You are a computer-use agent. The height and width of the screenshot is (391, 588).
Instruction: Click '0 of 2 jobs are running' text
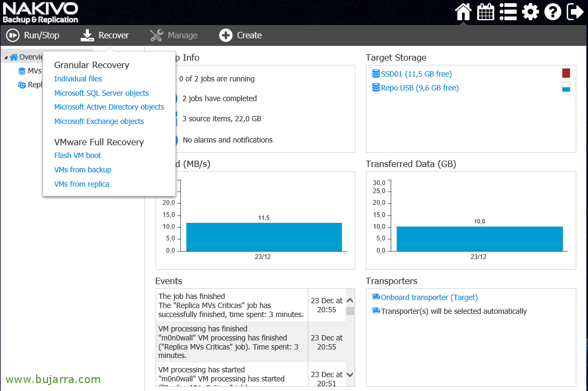(x=217, y=79)
